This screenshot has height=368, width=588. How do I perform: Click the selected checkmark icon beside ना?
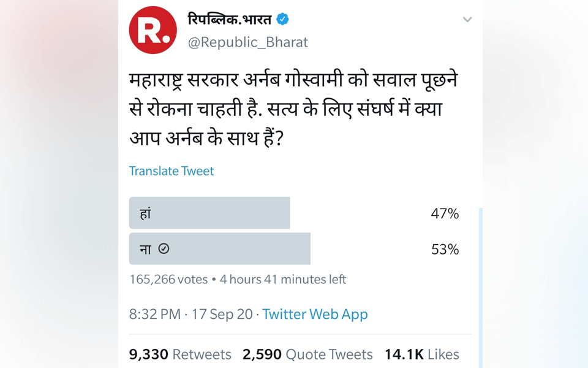(164, 248)
